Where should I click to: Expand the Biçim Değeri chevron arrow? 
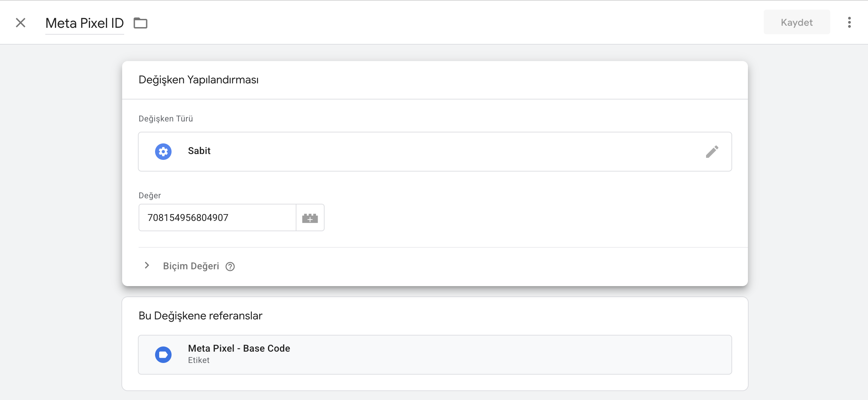tap(147, 266)
